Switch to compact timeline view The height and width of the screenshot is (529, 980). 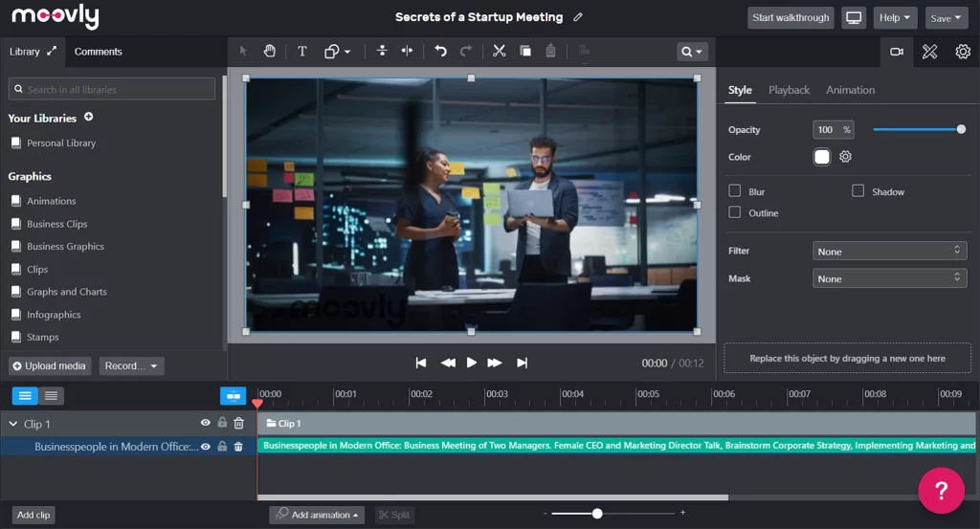tap(52, 395)
